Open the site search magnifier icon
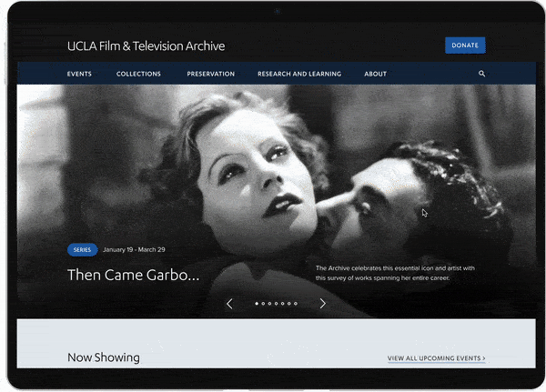The width and height of the screenshot is (546, 392). pyautogui.click(x=481, y=74)
